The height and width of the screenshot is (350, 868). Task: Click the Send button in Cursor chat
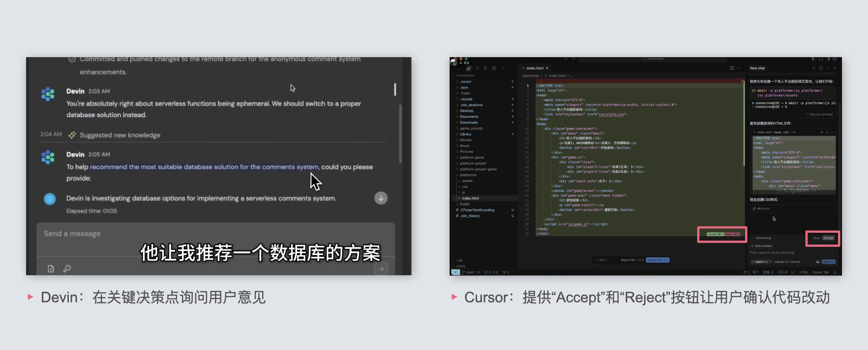coord(828,262)
